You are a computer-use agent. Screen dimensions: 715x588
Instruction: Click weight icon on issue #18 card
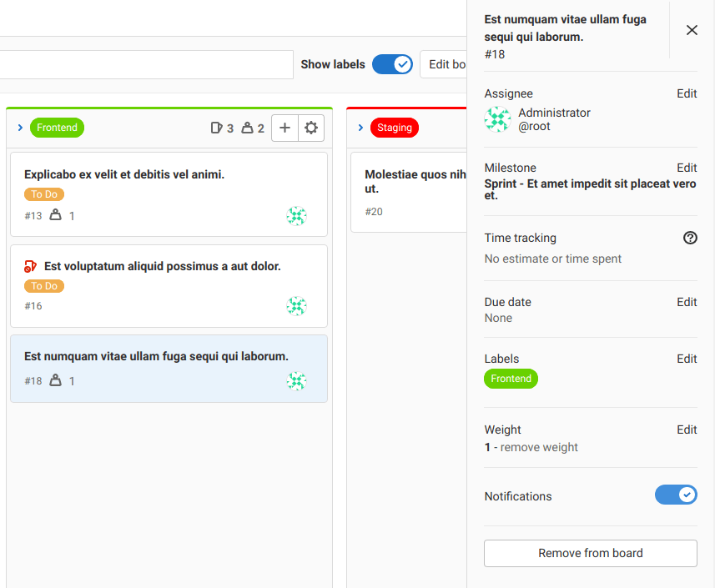click(x=56, y=380)
